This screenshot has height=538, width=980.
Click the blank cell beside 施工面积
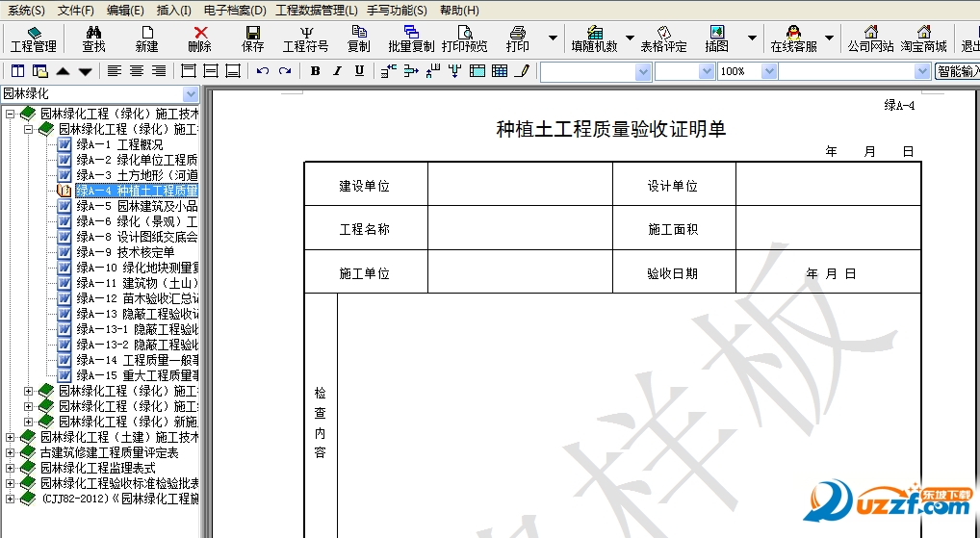click(828, 229)
